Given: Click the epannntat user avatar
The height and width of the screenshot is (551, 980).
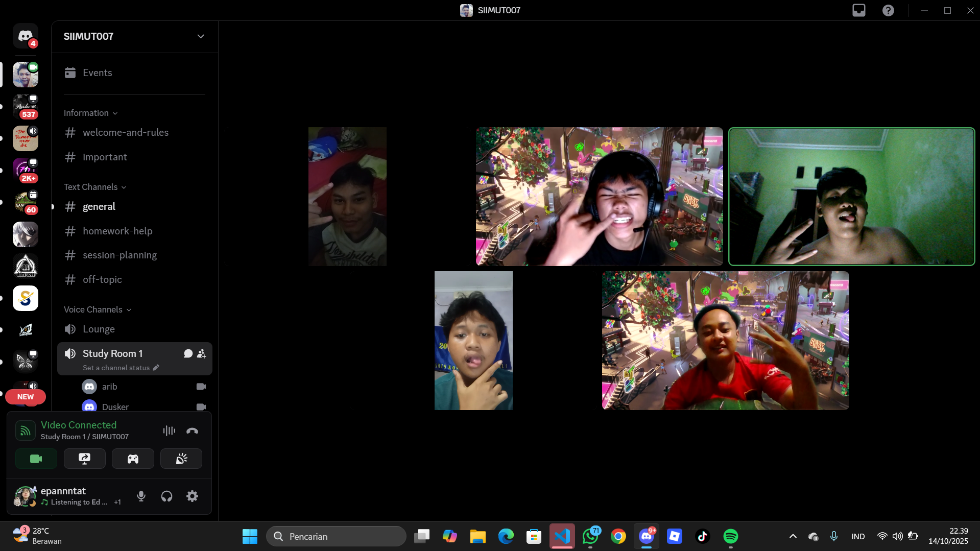Looking at the screenshot, I should click(25, 496).
